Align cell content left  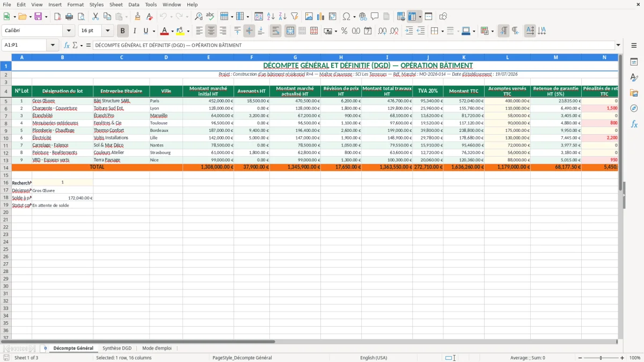200,31
